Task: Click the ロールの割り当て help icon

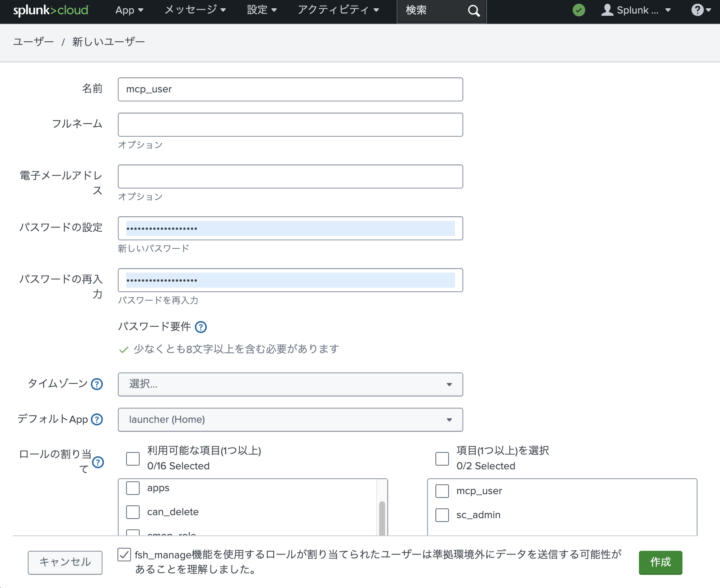Action: (x=99, y=463)
